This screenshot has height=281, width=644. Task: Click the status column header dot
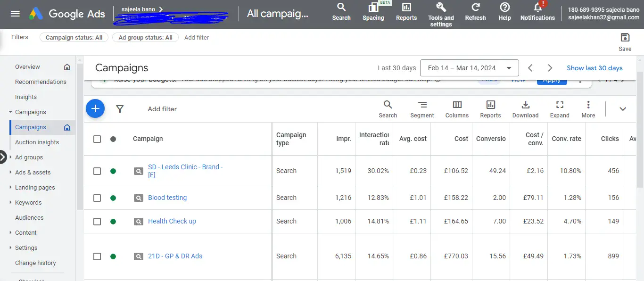tap(113, 139)
